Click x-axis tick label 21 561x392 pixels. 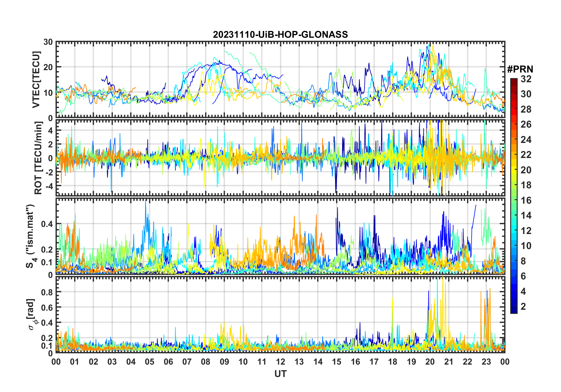point(449,362)
